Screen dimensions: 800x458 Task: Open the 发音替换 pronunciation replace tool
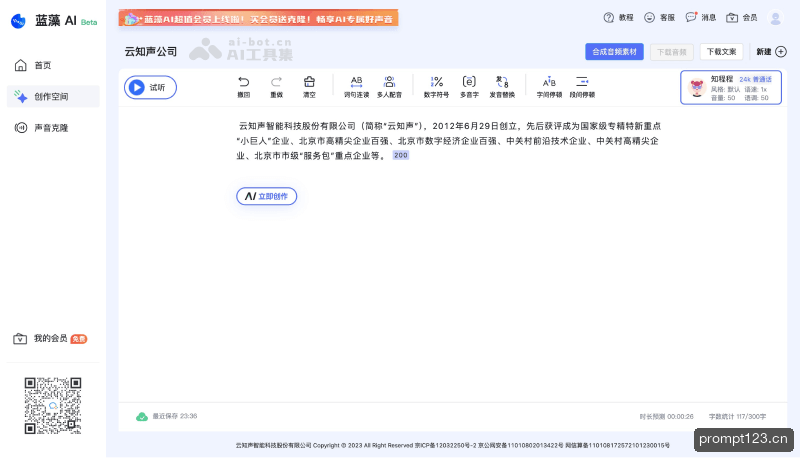[502, 87]
